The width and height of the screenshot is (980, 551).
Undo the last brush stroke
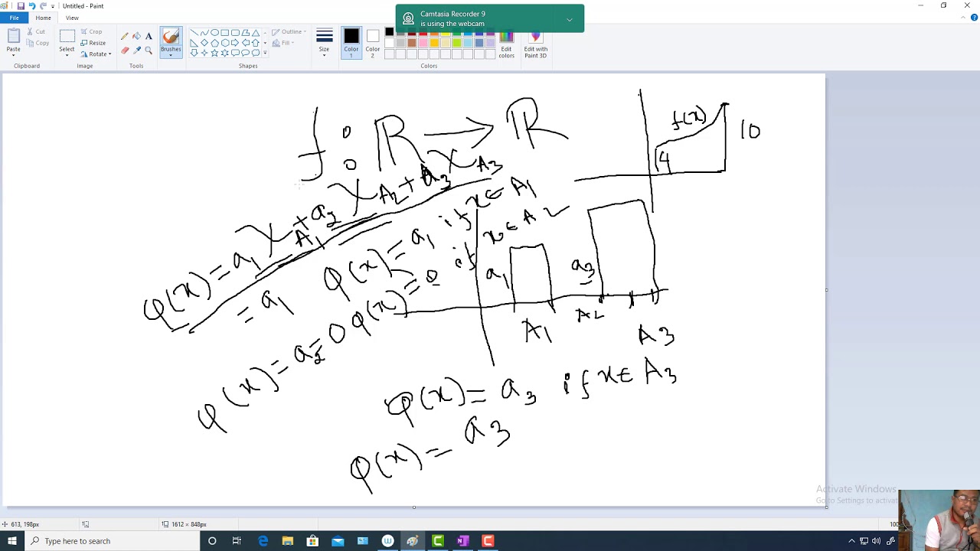click(31, 6)
